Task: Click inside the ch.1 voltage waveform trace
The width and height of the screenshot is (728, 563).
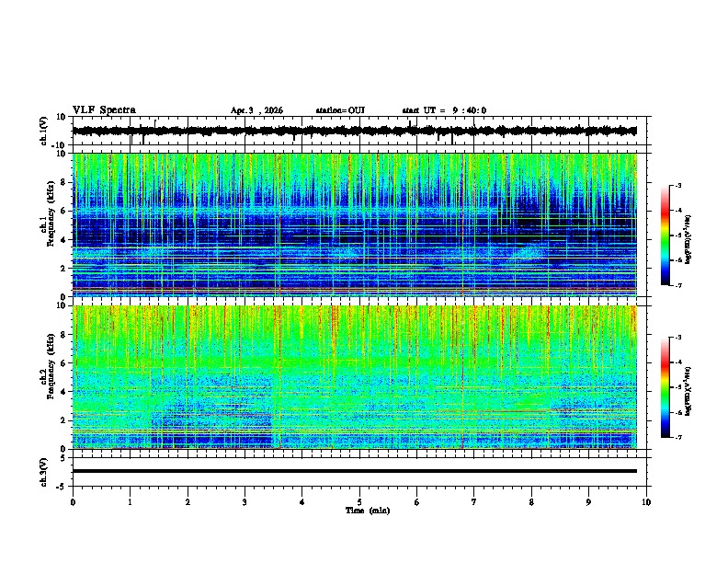Action: (354, 131)
